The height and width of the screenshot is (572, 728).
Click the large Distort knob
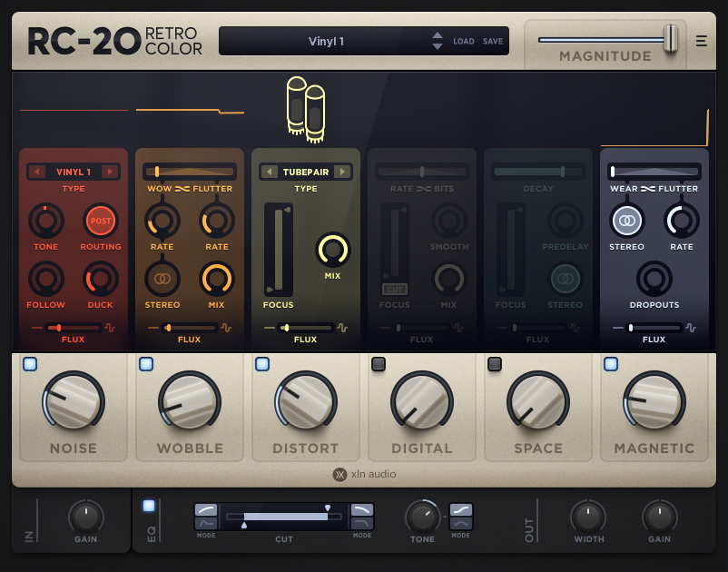[x=306, y=402]
